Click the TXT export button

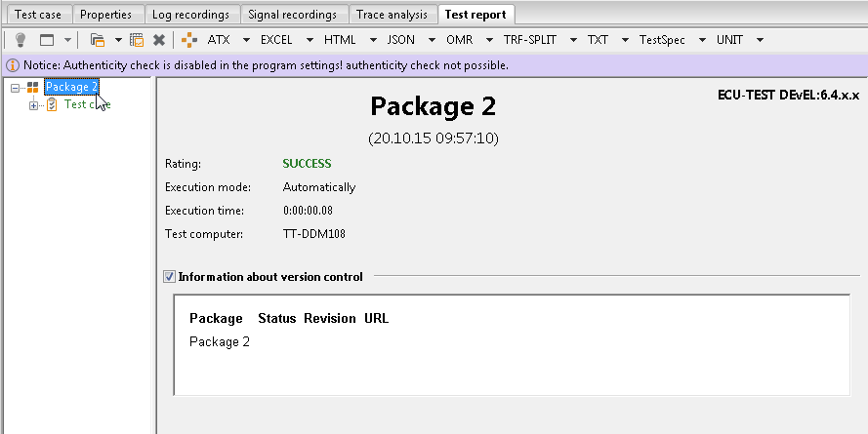pyautogui.click(x=598, y=40)
